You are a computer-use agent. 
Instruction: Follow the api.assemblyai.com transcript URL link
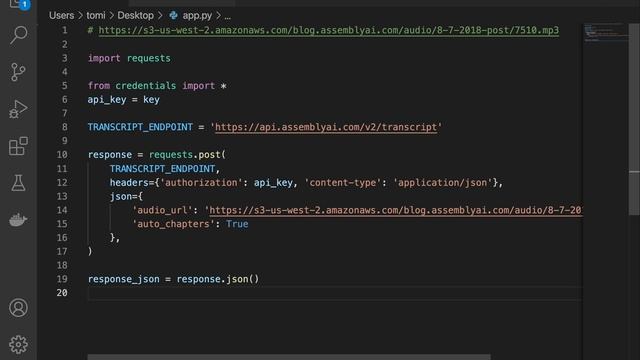pyautogui.click(x=326, y=127)
